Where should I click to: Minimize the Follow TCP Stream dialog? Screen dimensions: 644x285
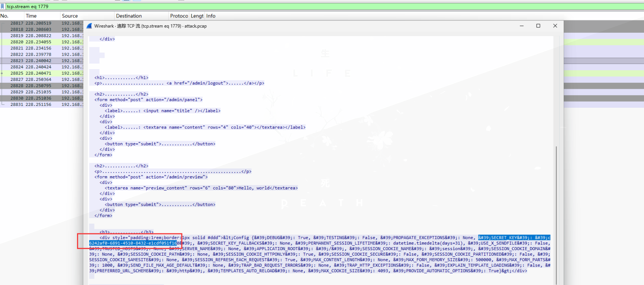pos(522,26)
